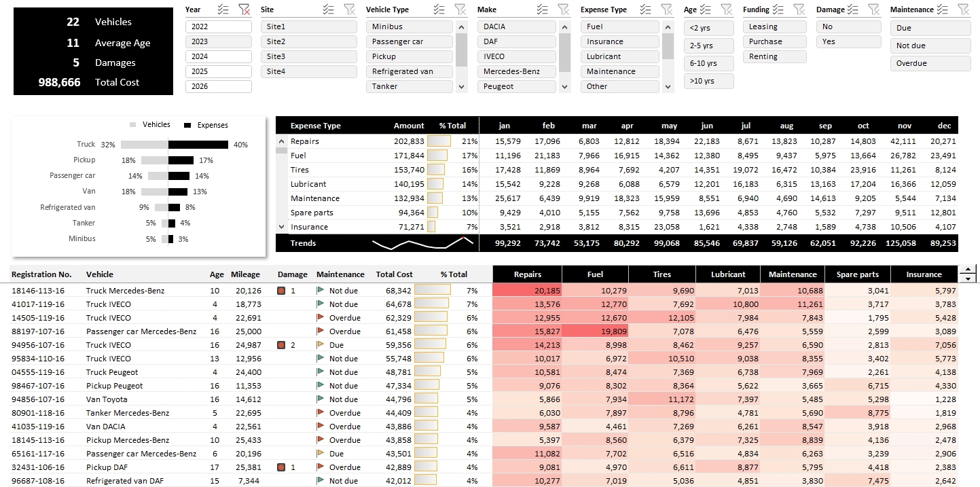The height and width of the screenshot is (487, 980).
Task: Click the Tires column header in vehicle table
Action: 662,274
